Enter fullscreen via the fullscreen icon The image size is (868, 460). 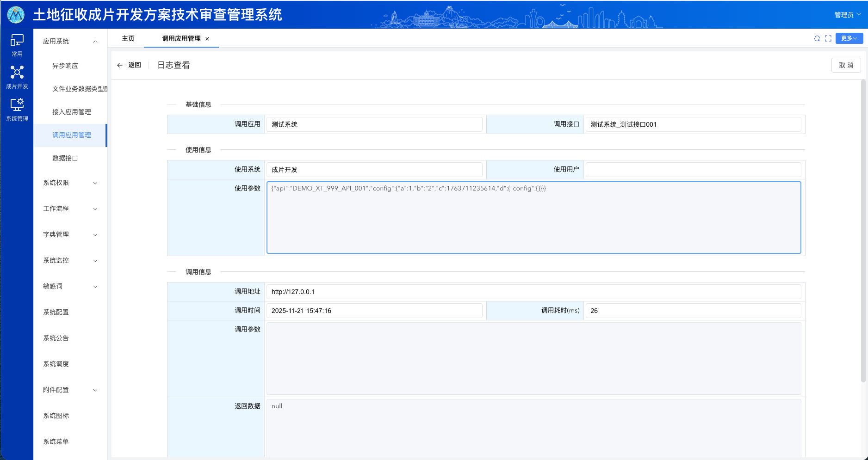click(x=828, y=39)
